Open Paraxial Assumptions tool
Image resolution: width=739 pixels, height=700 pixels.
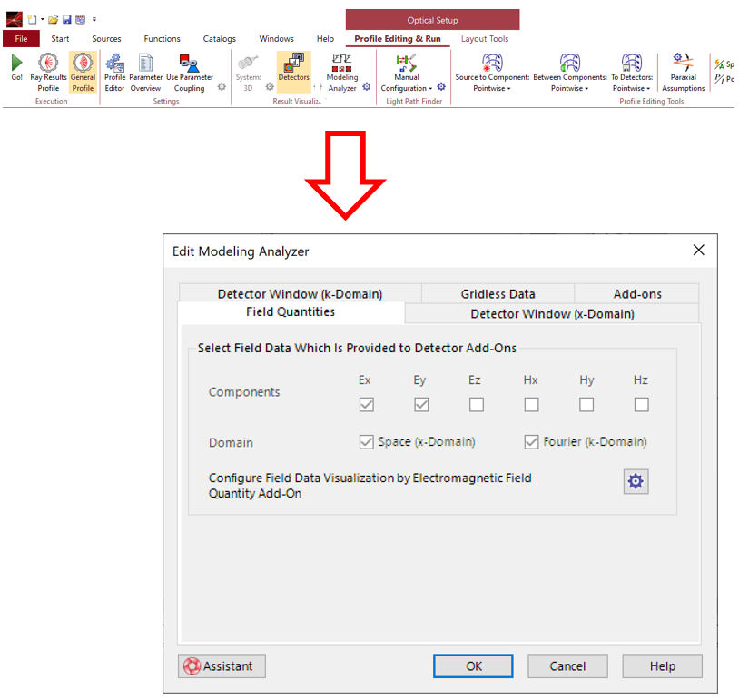pos(683,65)
